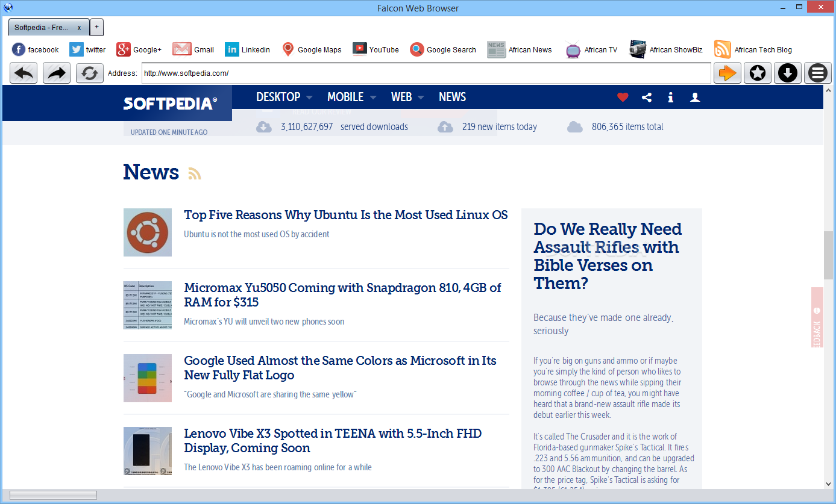Viewport: 836px width, 504px height.
Task: Open downloads with the down-arrow button
Action: click(788, 73)
